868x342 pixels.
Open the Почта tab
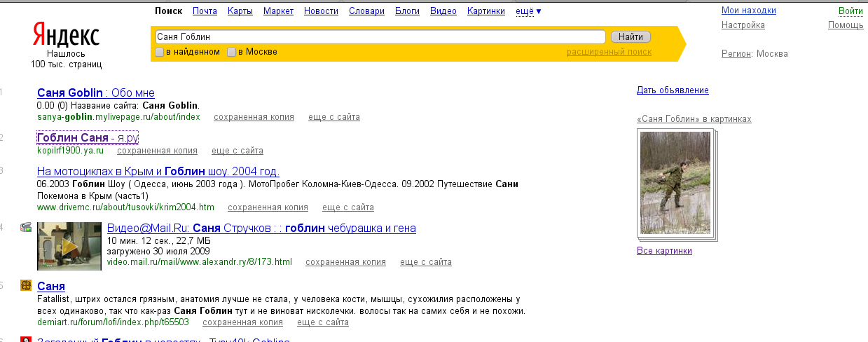tap(205, 11)
